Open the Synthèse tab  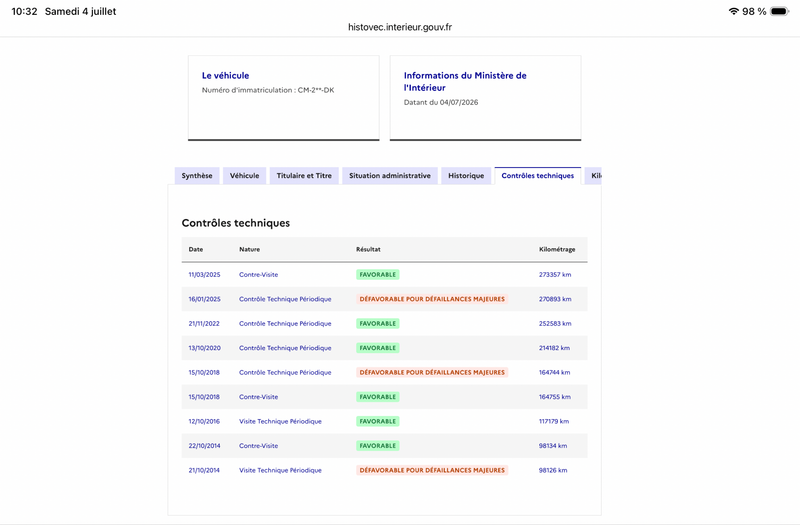click(x=197, y=176)
